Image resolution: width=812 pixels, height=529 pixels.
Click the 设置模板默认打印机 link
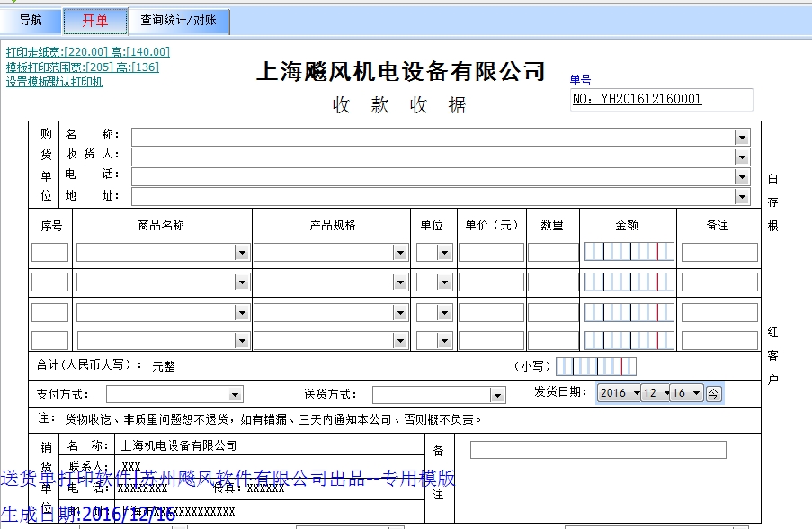point(54,82)
